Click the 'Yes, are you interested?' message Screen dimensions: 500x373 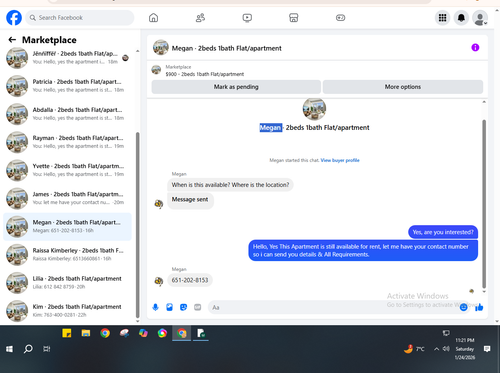(x=443, y=232)
